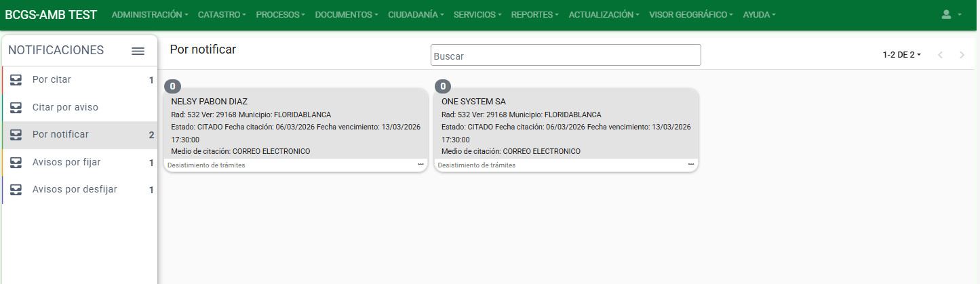Open the Nelsy Pabon Diaz notification card
Image resolution: width=980 pixels, height=284 pixels.
tap(295, 126)
